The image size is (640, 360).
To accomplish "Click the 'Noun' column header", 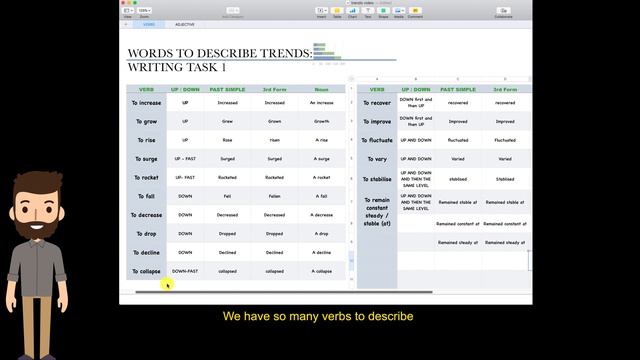I will [x=322, y=89].
